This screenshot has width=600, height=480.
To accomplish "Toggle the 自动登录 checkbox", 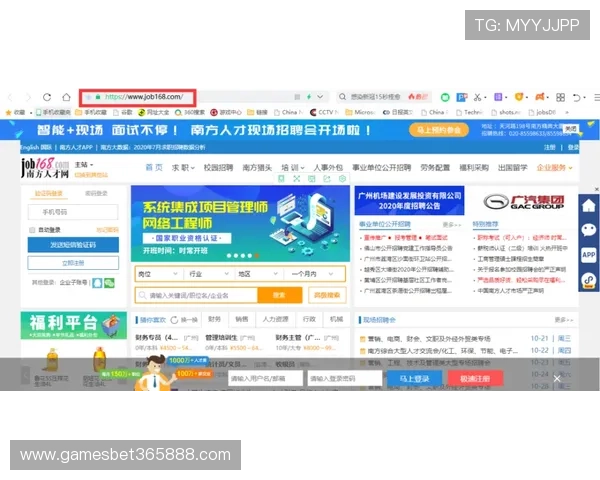I will point(32,230).
